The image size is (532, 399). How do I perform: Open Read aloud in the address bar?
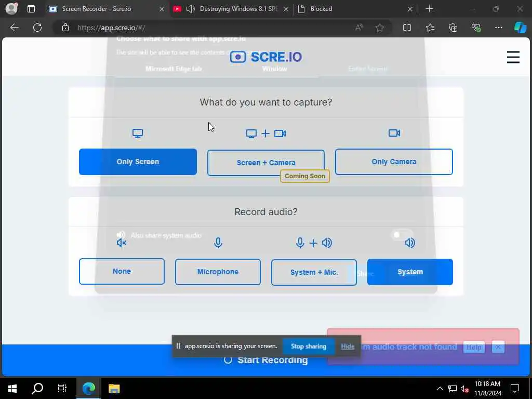coord(359,28)
